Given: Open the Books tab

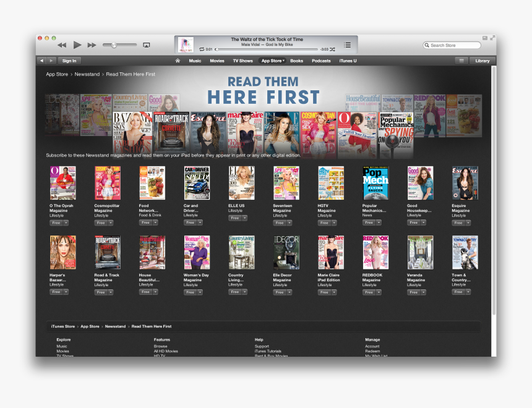Looking at the screenshot, I should click(296, 61).
